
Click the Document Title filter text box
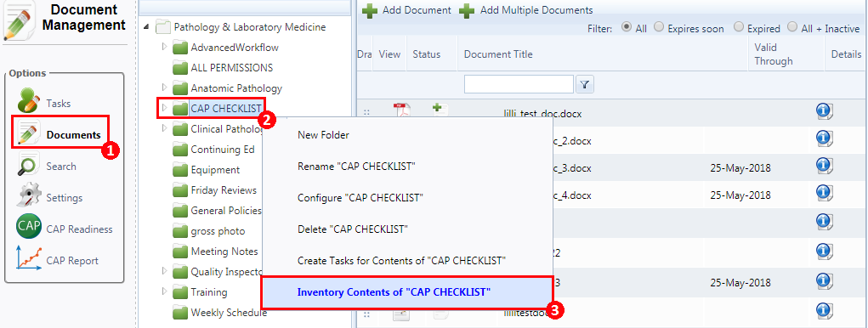[519, 84]
